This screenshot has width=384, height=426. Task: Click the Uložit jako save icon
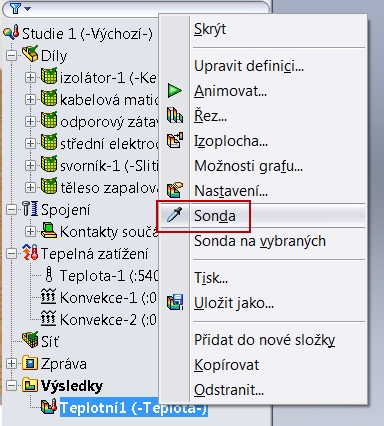[x=175, y=303]
